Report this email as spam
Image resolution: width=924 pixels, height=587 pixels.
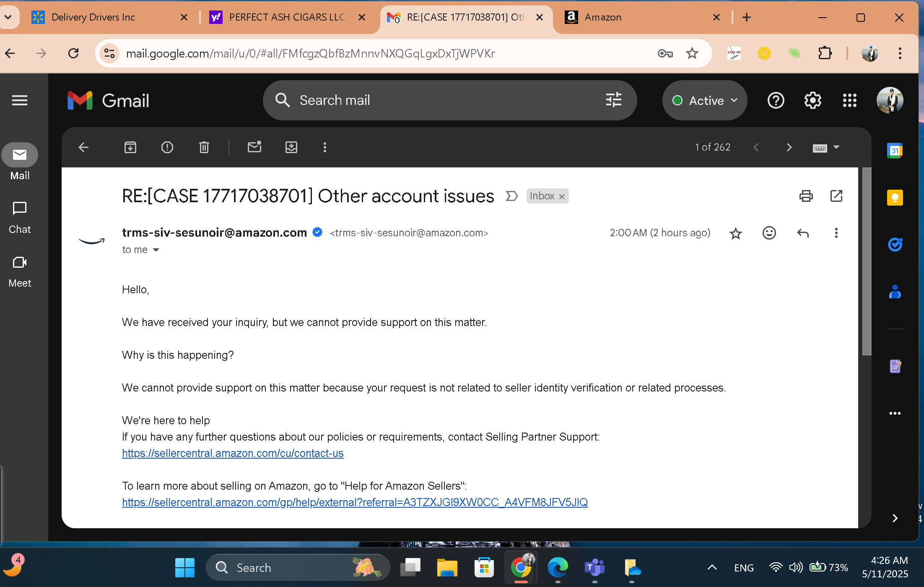pyautogui.click(x=167, y=147)
